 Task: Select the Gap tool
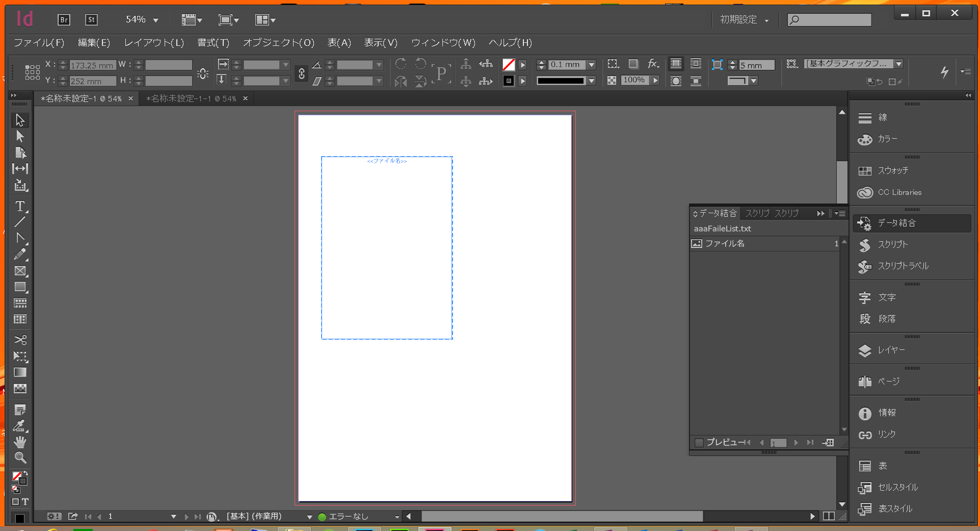pos(20,168)
